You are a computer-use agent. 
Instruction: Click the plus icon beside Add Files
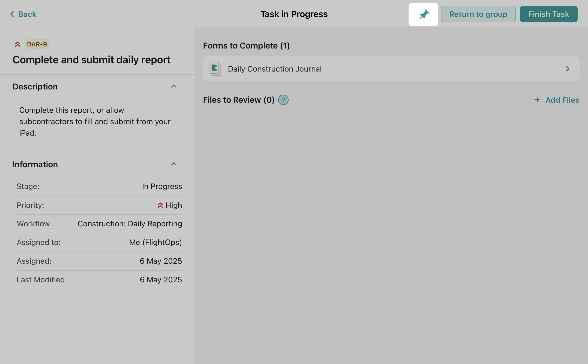point(537,100)
